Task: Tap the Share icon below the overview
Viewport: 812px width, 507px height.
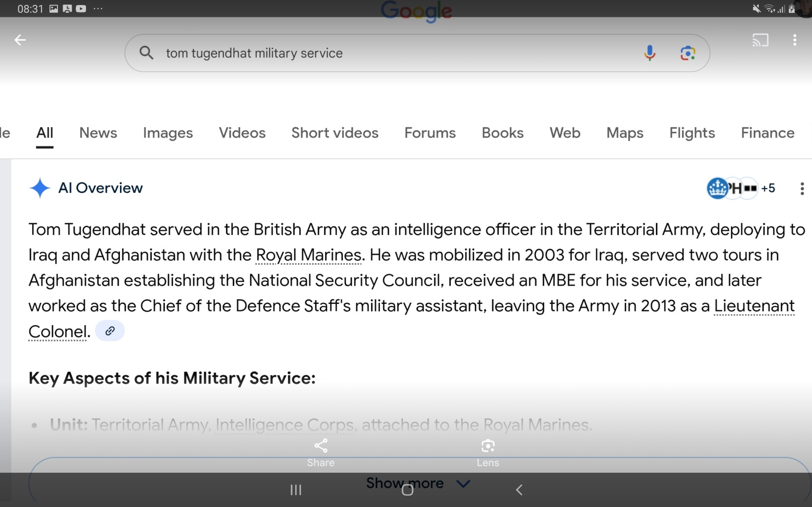Action: [x=321, y=446]
